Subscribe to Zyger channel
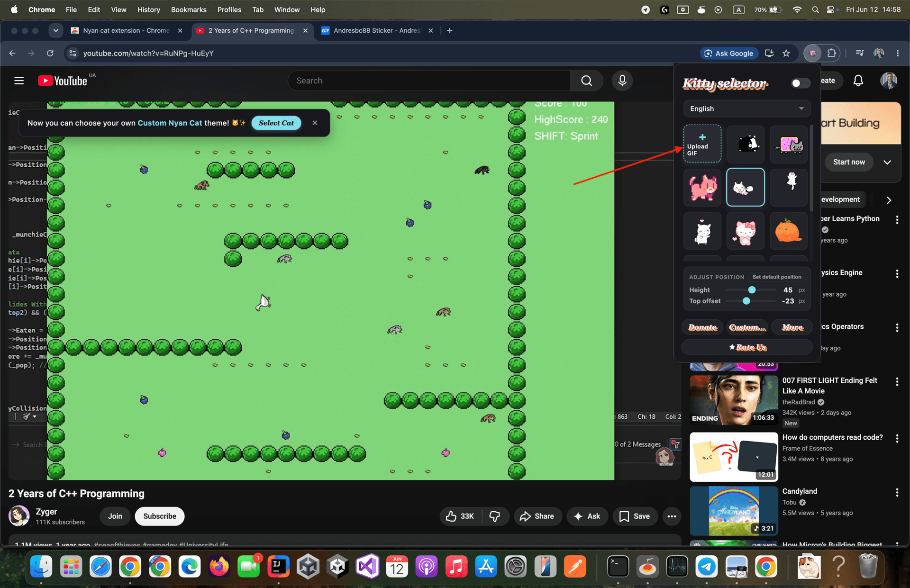Viewport: 910px width, 588px height. point(160,516)
